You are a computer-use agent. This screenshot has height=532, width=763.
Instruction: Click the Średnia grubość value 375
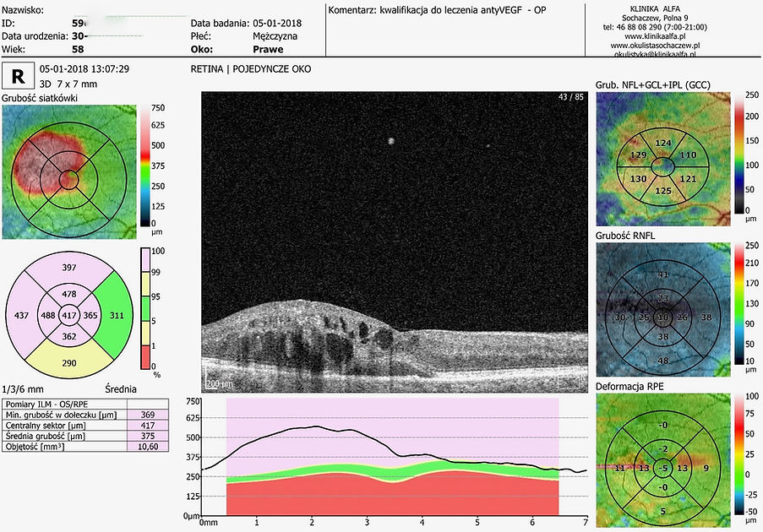147,436
